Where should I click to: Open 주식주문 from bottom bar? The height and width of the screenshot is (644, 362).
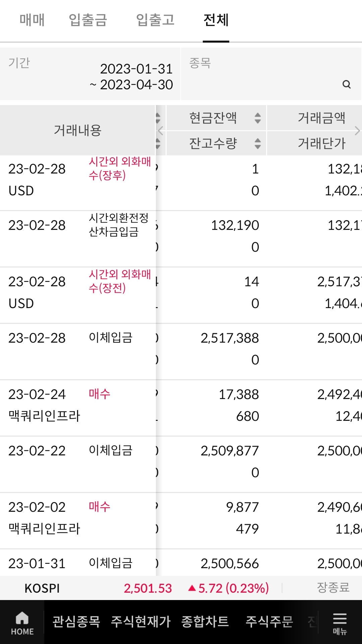tap(269, 622)
